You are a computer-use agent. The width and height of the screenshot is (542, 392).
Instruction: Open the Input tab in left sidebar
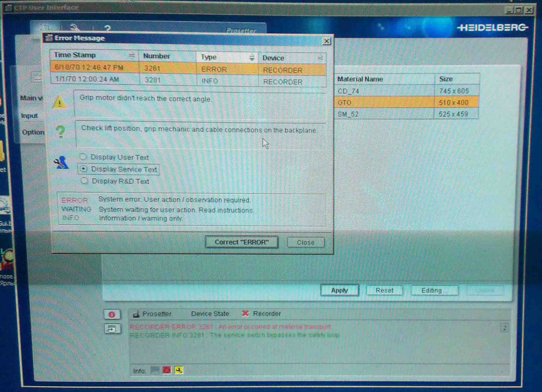point(29,116)
